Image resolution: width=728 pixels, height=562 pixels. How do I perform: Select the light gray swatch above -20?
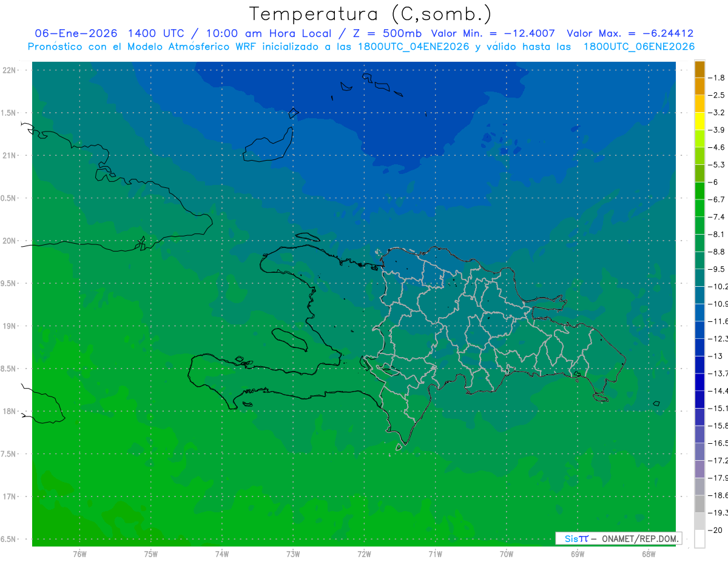[x=699, y=521]
